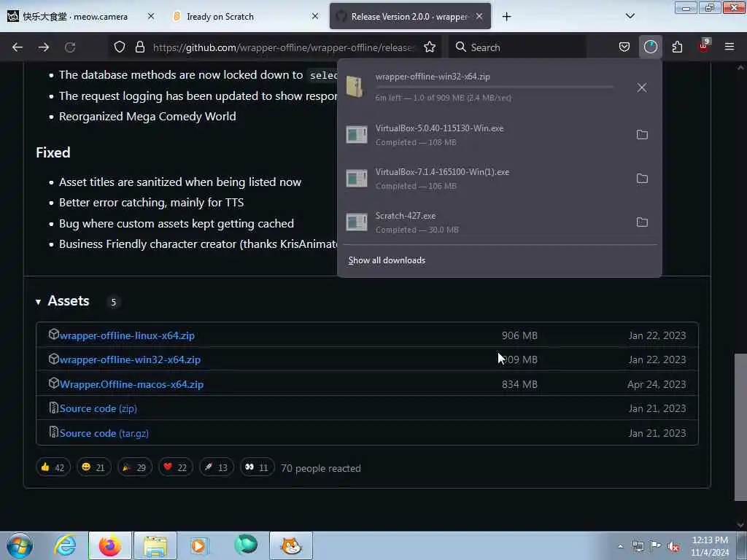
Task: Switch to the Iready on Scratch tab
Action: click(x=246, y=16)
